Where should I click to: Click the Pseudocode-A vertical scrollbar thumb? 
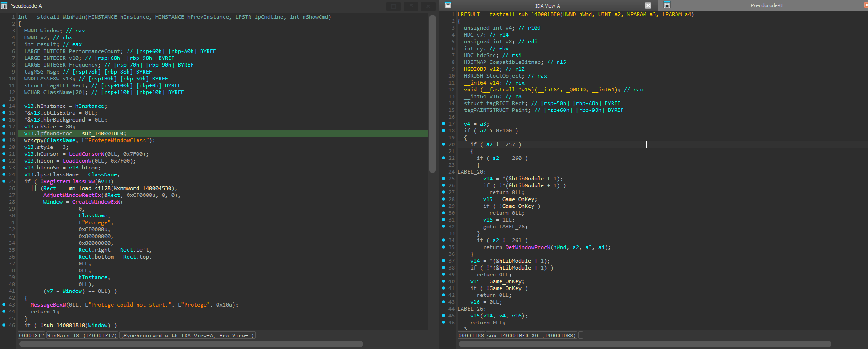(432, 94)
